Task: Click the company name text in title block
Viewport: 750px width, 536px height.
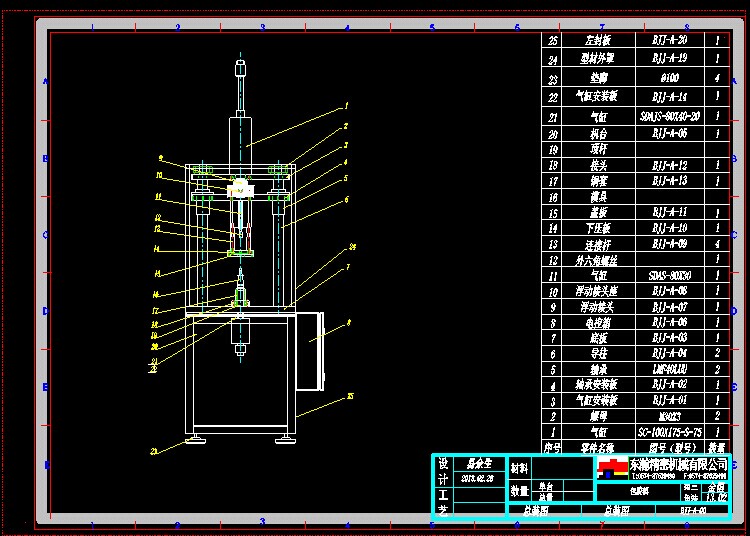Action: (x=678, y=465)
